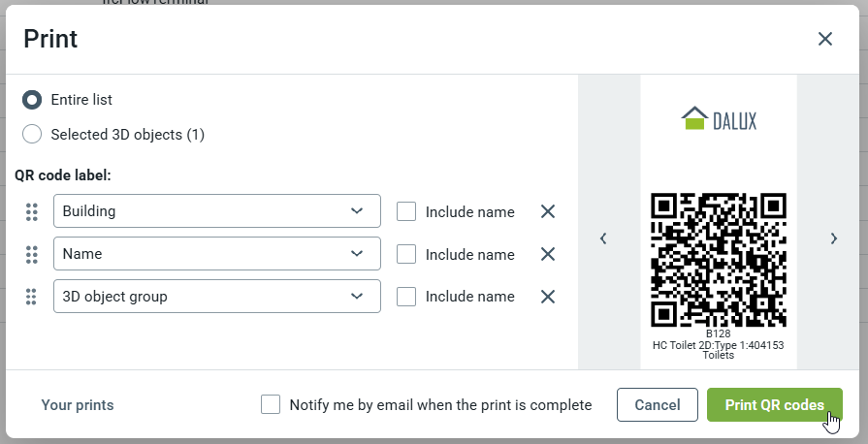Open the 3D object group dropdown

tap(216, 297)
